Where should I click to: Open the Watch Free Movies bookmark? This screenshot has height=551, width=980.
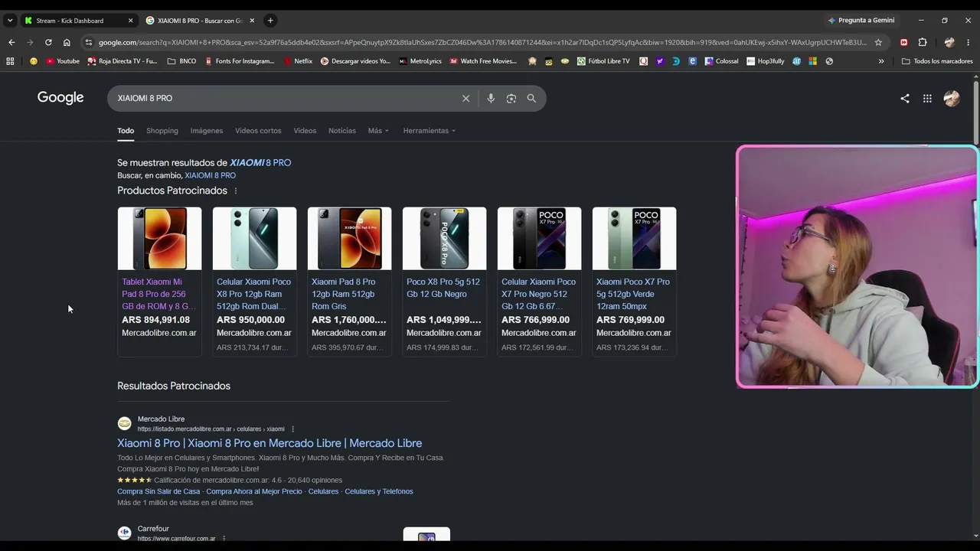pyautogui.click(x=483, y=61)
